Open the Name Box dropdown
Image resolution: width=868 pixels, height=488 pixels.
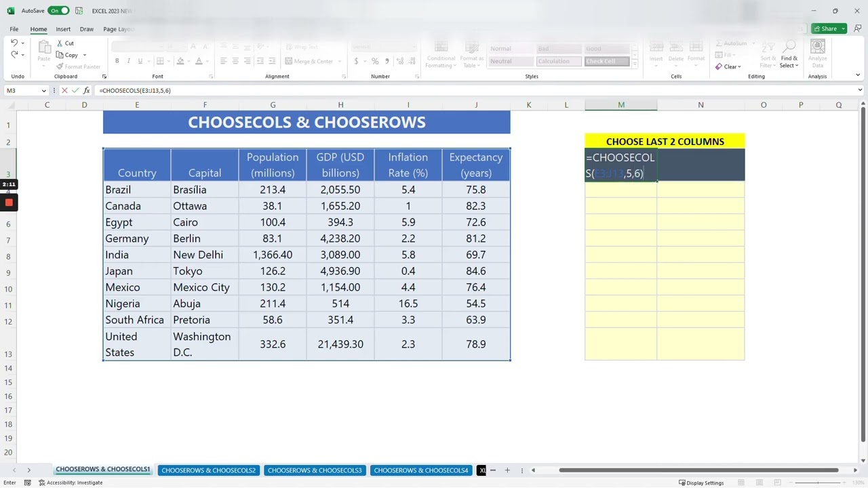[44, 90]
